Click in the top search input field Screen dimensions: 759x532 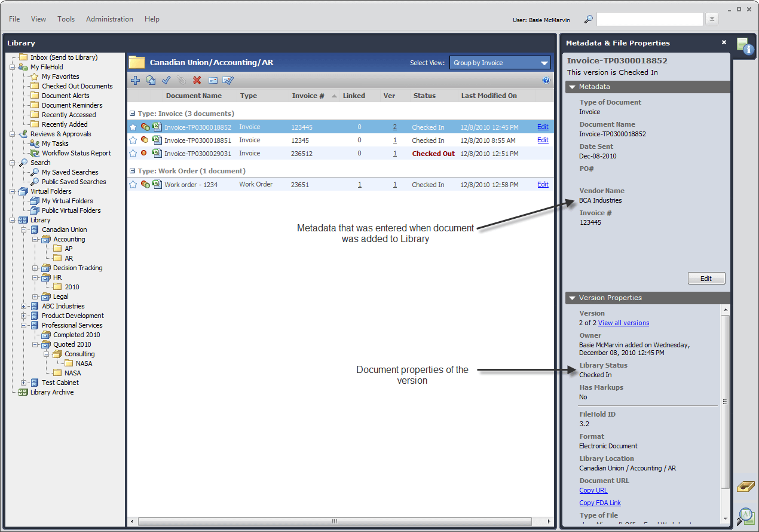(x=650, y=19)
